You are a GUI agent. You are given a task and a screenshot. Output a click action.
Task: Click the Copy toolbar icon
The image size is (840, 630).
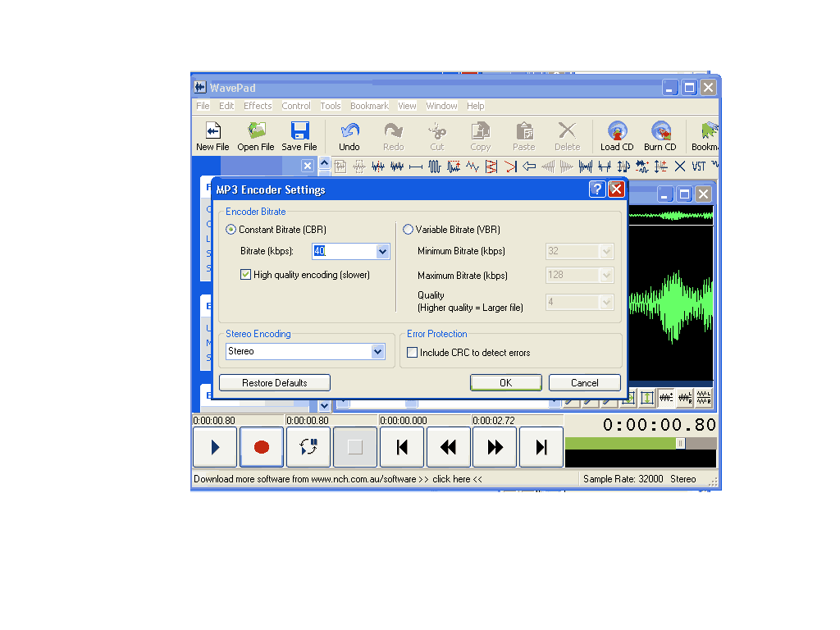pos(481,136)
